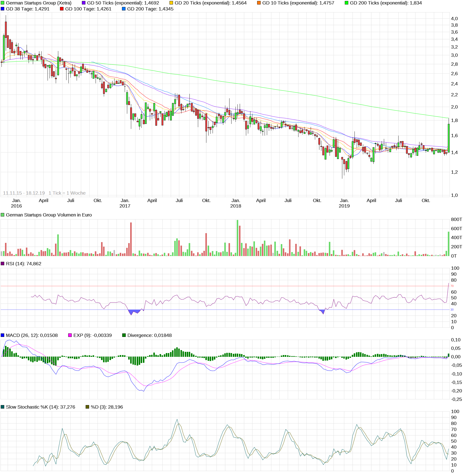Image resolution: width=468 pixels, height=476 pixels.
Task: Click the yellow GD 20 Ticks legend square
Action: [171, 3]
